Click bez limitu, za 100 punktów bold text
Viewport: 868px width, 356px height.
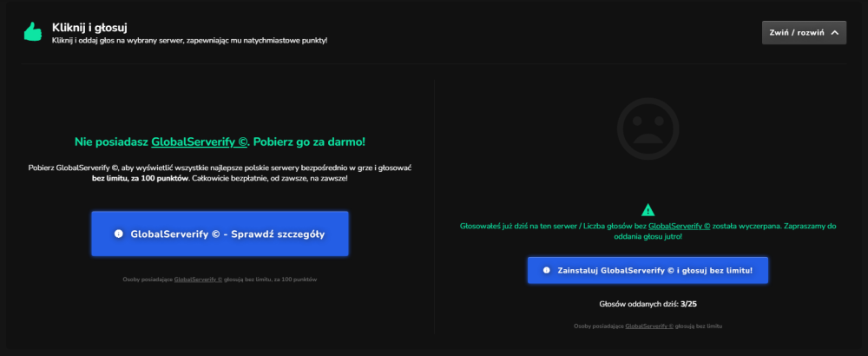coord(139,179)
